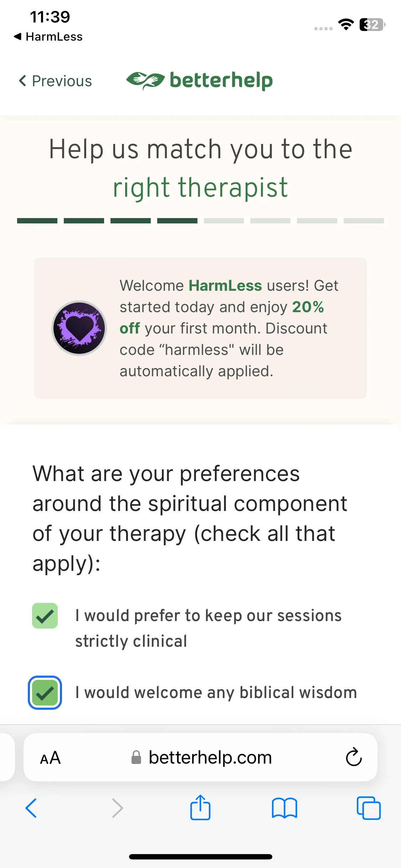The height and width of the screenshot is (868, 401).
Task: Tap the Safari forward arrow
Action: pyautogui.click(x=117, y=808)
